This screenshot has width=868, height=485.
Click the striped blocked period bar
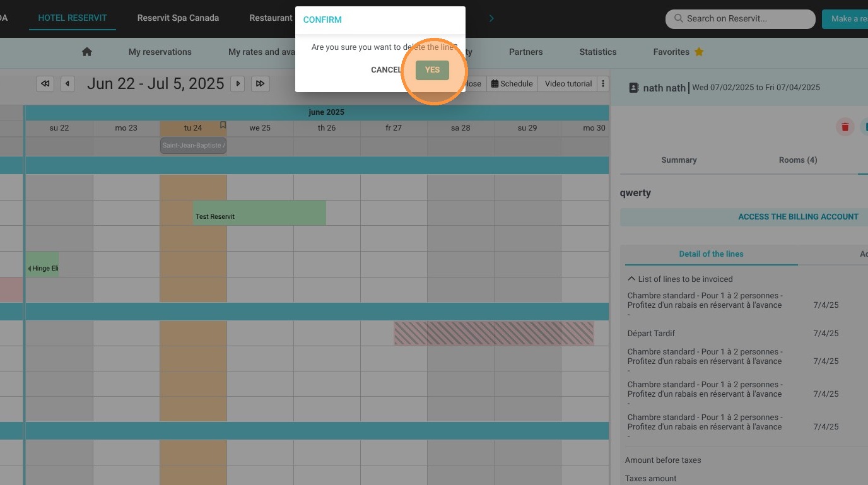tap(494, 333)
